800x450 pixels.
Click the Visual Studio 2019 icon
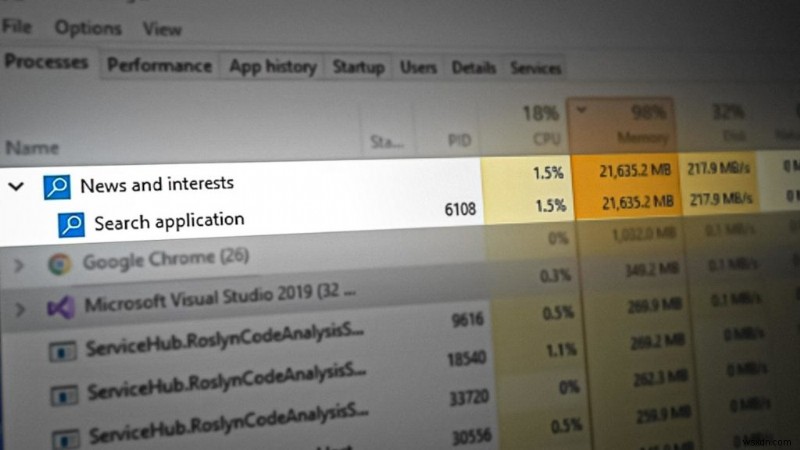pos(61,307)
